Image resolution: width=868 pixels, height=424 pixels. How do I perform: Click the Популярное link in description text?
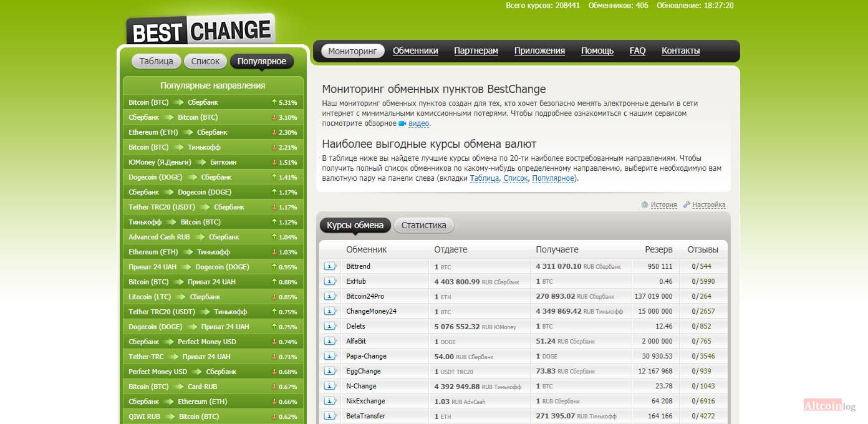pos(553,178)
